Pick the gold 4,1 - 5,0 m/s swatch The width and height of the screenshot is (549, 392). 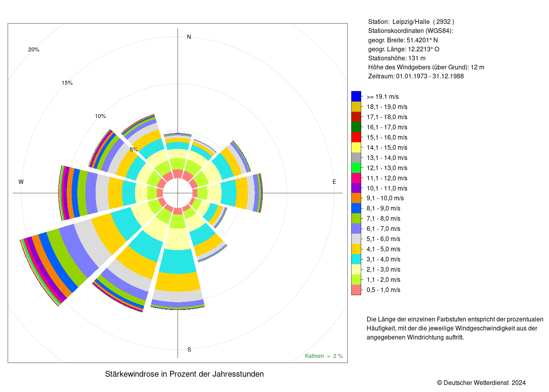[x=356, y=249]
